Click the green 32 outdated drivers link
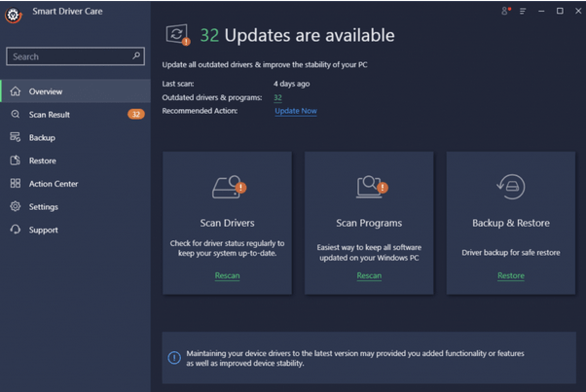 click(x=277, y=97)
